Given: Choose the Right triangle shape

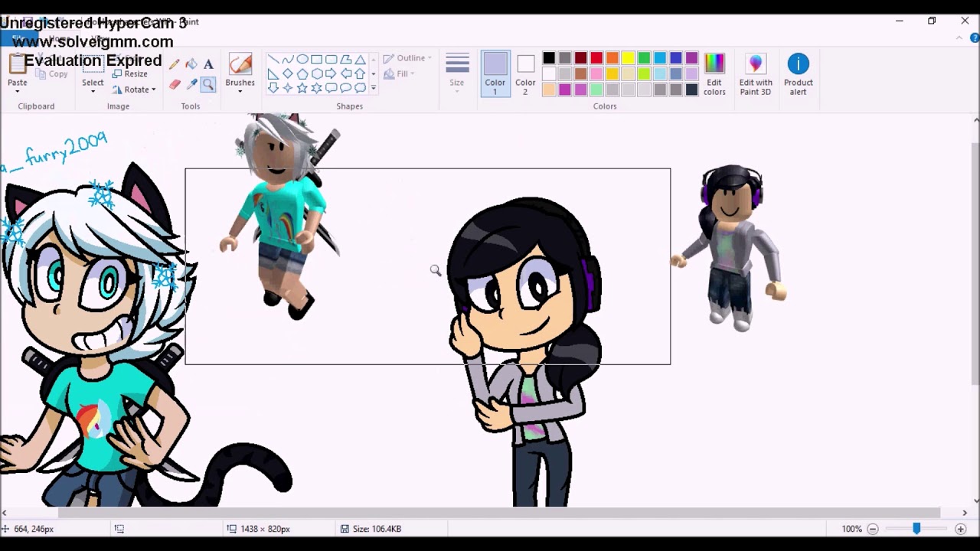Looking at the screenshot, I should (273, 73).
